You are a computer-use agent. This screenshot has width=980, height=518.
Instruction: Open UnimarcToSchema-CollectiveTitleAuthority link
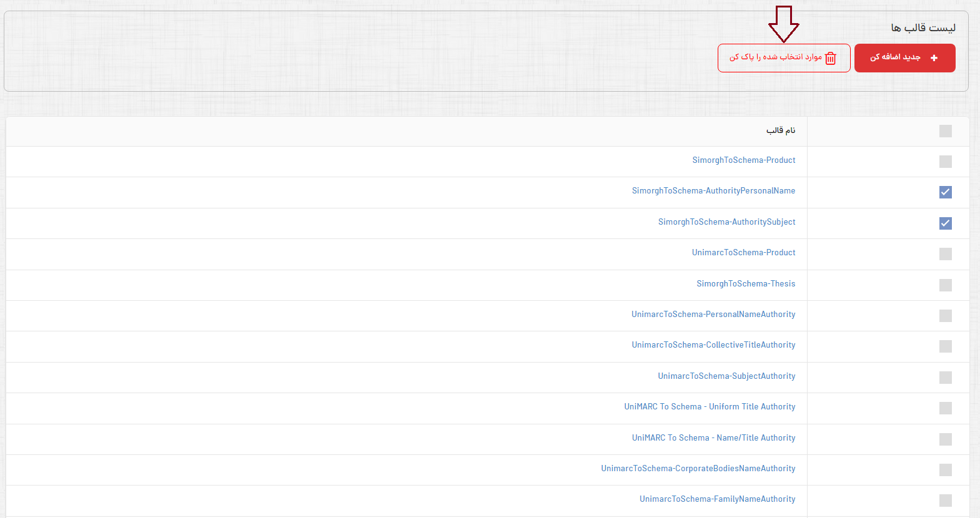click(x=713, y=345)
